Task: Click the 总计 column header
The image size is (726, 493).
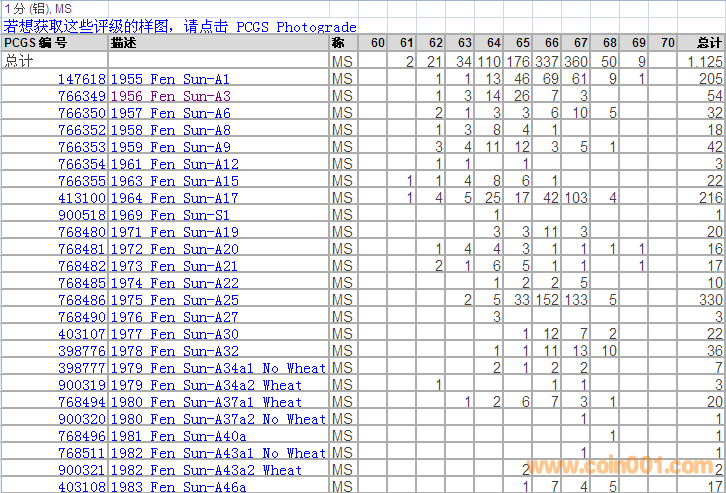Action: pyautogui.click(x=709, y=43)
